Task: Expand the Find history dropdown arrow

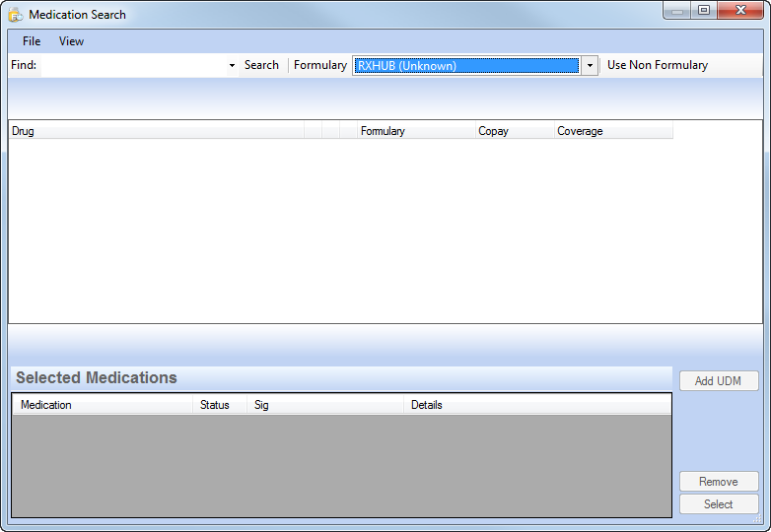Action: pyautogui.click(x=232, y=65)
